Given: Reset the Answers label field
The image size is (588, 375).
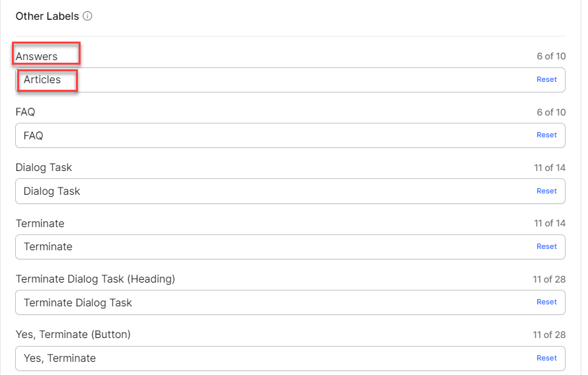Looking at the screenshot, I should pos(546,79).
